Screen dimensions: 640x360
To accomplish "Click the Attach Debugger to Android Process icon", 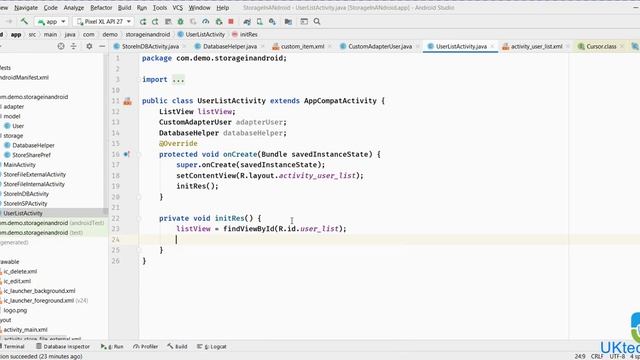I will point(219,22).
